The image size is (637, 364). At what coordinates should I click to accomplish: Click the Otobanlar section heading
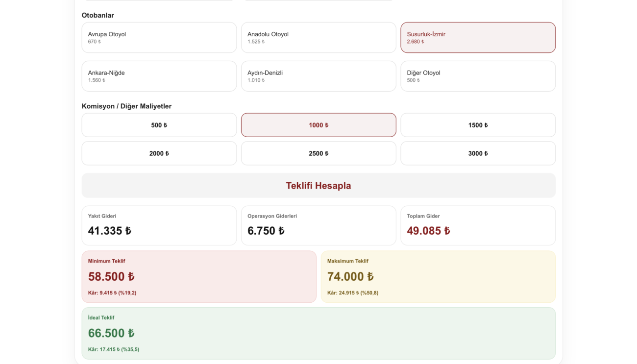point(98,15)
